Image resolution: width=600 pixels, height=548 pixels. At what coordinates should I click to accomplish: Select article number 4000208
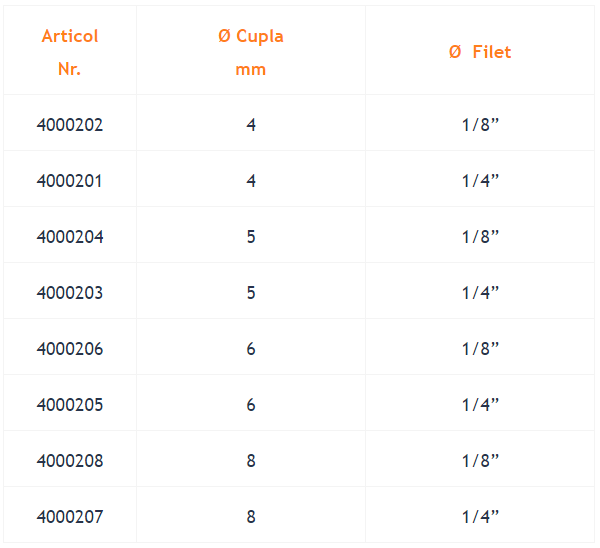tap(70, 461)
